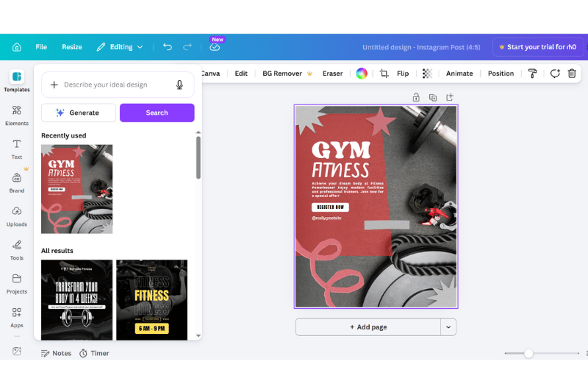Select the Gym Fitness recently used template
The height and width of the screenshot is (392, 588).
coord(77,189)
